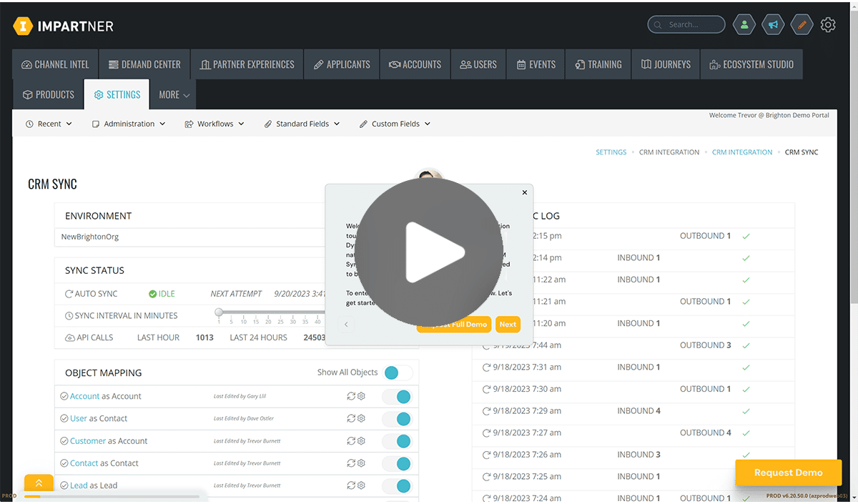Screen dimensions: 858x504
Task: Click the Request Demo button
Action: coord(788,473)
